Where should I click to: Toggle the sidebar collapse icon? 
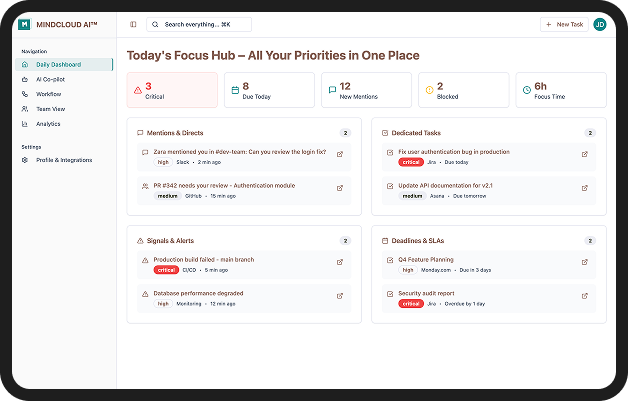pyautogui.click(x=133, y=24)
